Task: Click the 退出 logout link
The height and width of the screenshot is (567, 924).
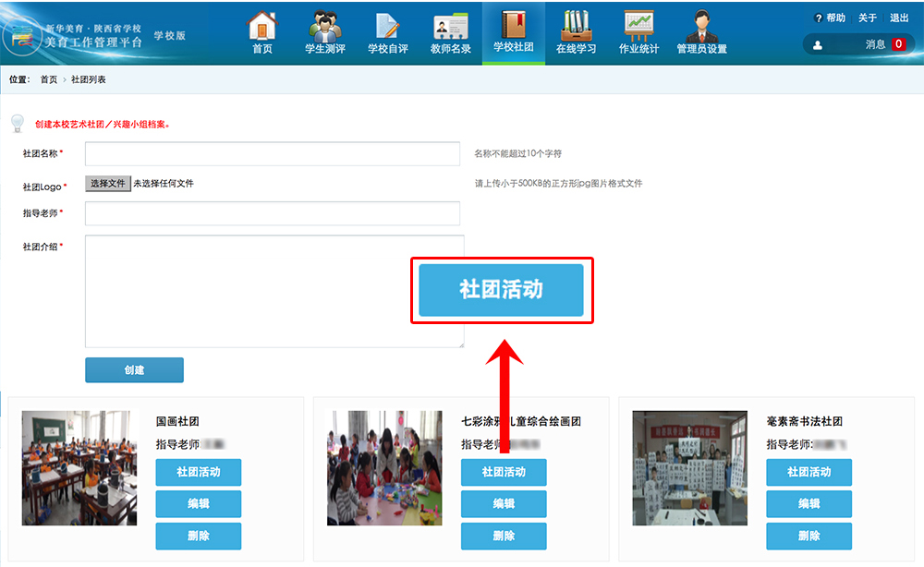Action: click(898, 18)
